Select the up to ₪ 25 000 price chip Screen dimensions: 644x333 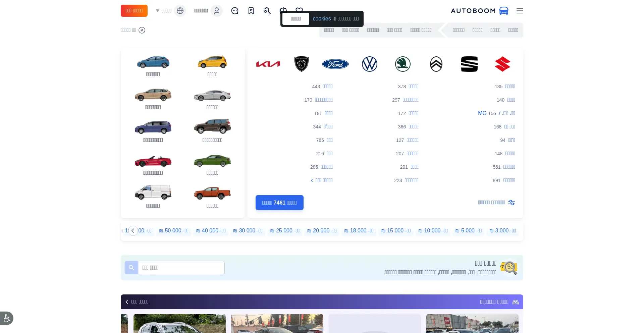tap(285, 231)
